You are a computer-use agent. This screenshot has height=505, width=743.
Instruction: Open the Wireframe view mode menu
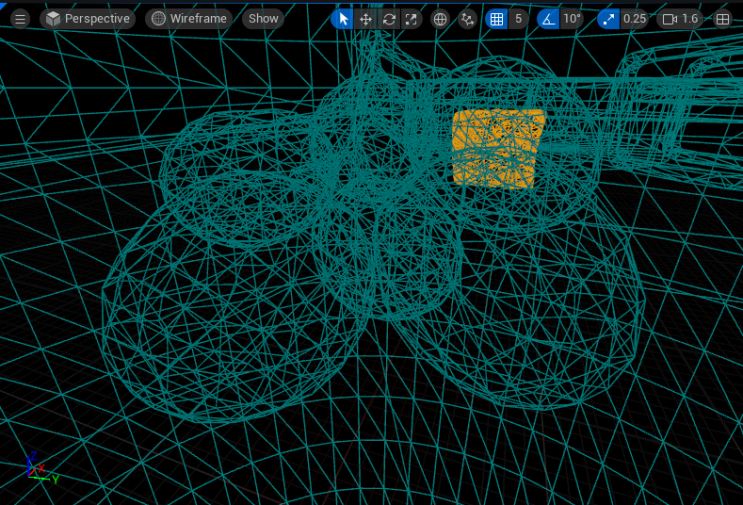[188, 18]
